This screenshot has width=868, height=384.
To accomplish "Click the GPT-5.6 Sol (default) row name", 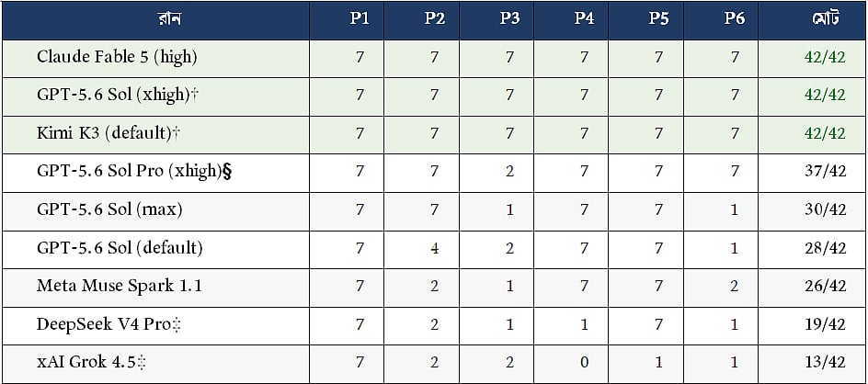I will click(120, 248).
